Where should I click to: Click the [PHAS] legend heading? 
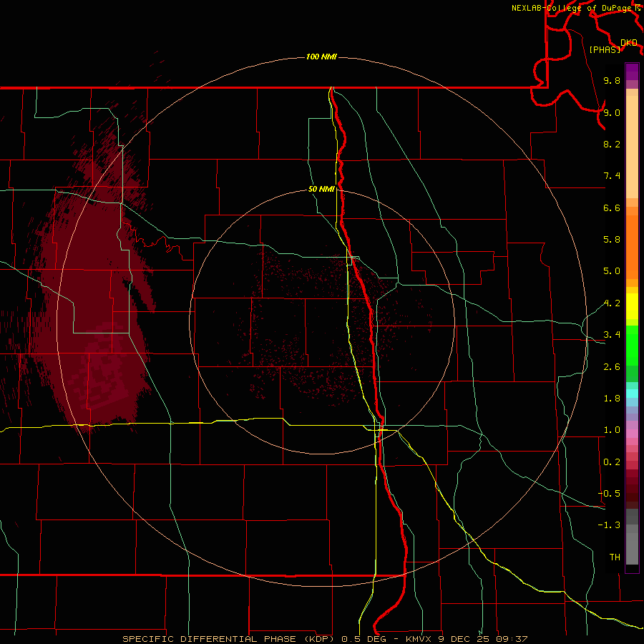(x=605, y=49)
